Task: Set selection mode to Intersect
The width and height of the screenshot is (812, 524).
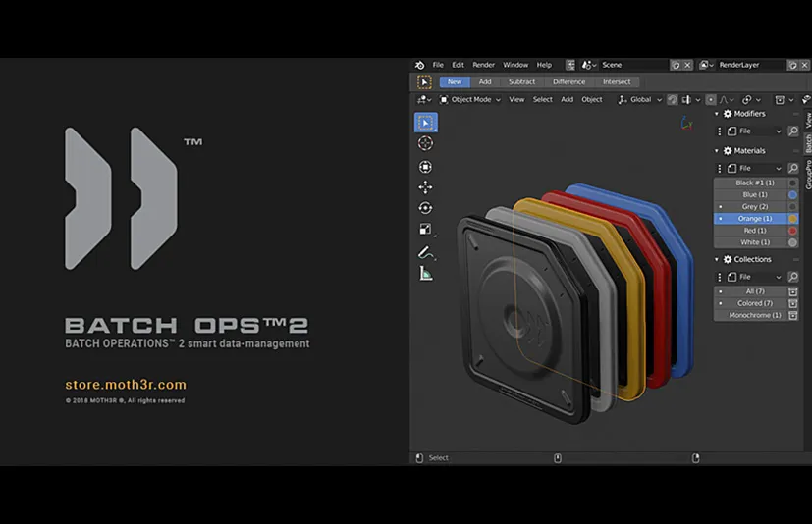Action: coord(617,81)
